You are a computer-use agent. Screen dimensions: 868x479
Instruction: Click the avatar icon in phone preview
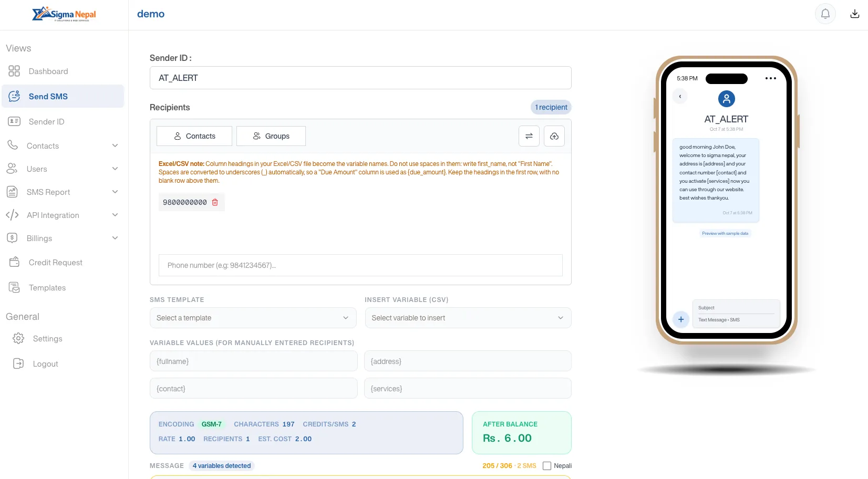coord(727,99)
